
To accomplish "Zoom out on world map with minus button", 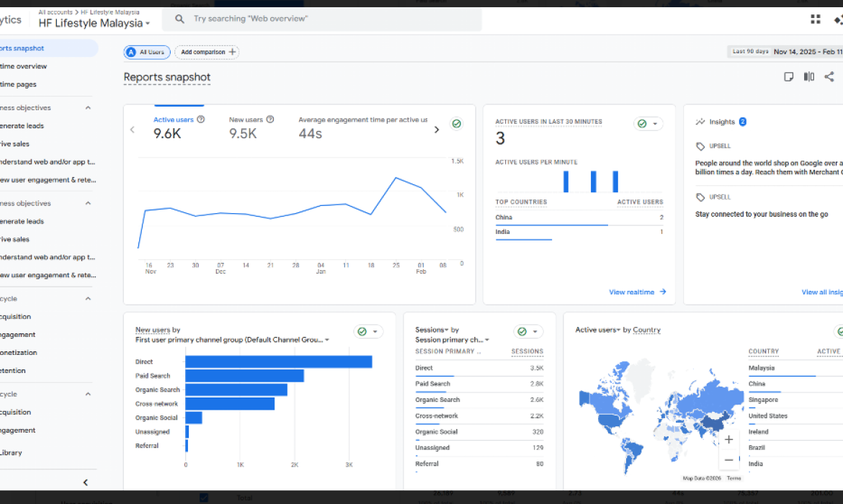I will [x=728, y=459].
